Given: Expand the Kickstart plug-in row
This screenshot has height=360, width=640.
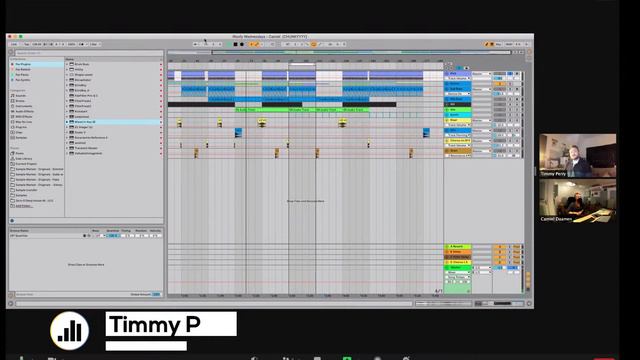Looking at the screenshot, I should [67, 111].
